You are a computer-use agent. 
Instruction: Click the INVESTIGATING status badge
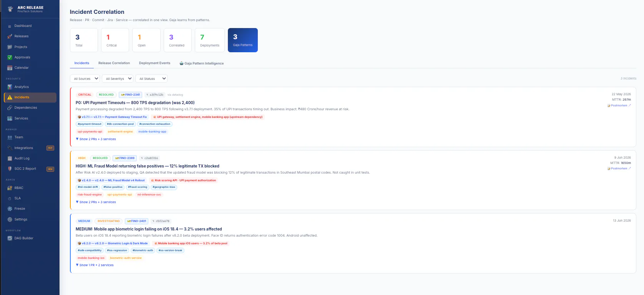[x=109, y=221]
